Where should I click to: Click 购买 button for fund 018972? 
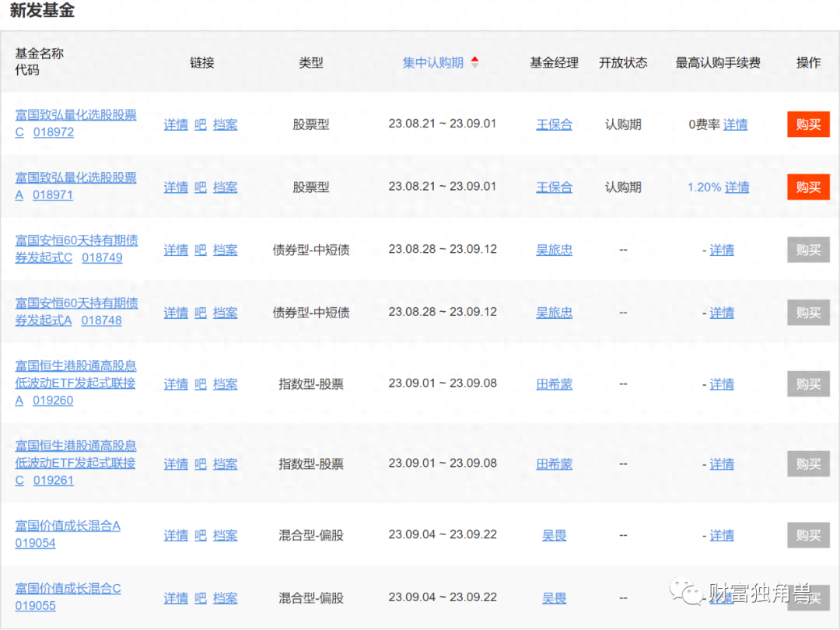808,124
